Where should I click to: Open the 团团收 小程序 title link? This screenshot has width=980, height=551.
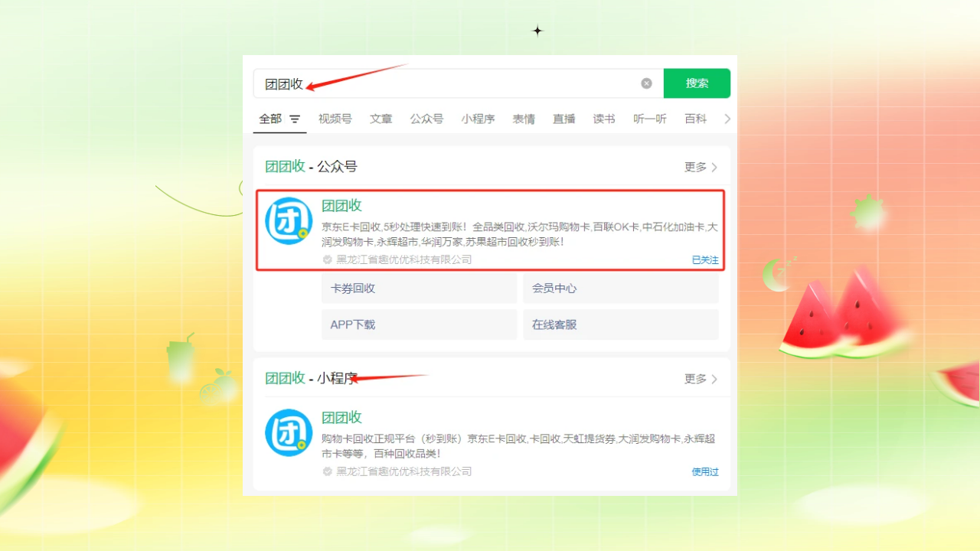point(341,418)
